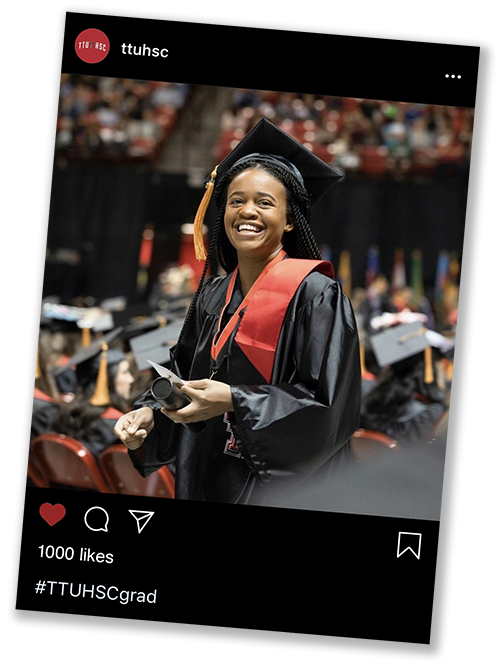
Task: Open the ttuhsc username profile link
Action: [x=144, y=50]
